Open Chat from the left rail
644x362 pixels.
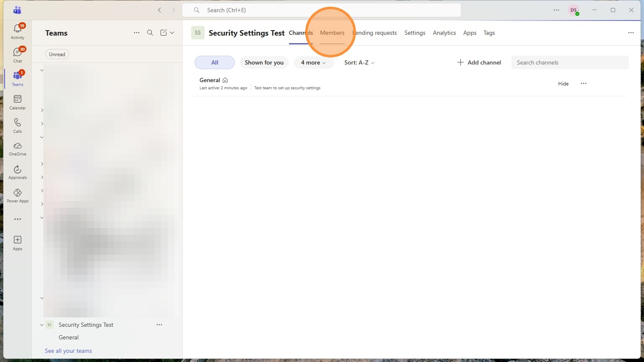(18, 55)
